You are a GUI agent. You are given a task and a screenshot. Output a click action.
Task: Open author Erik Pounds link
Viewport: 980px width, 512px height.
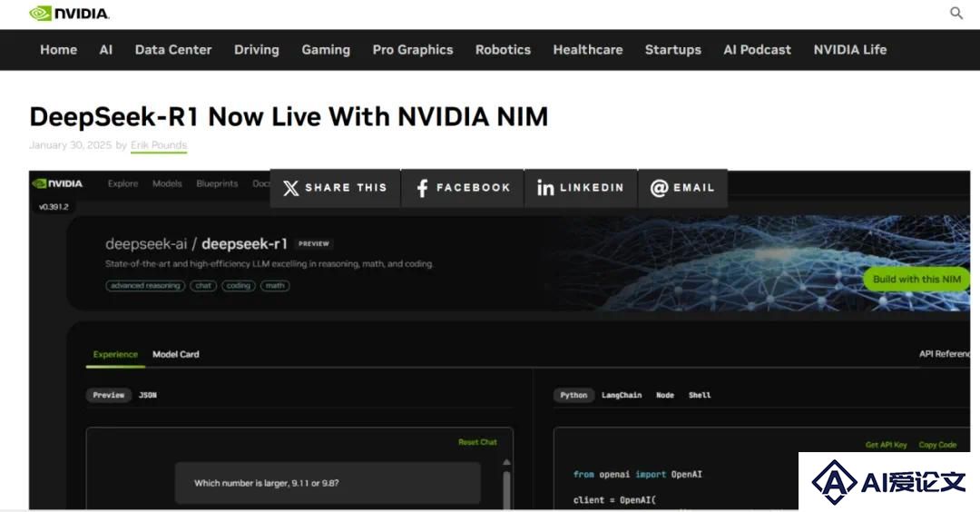coord(159,145)
